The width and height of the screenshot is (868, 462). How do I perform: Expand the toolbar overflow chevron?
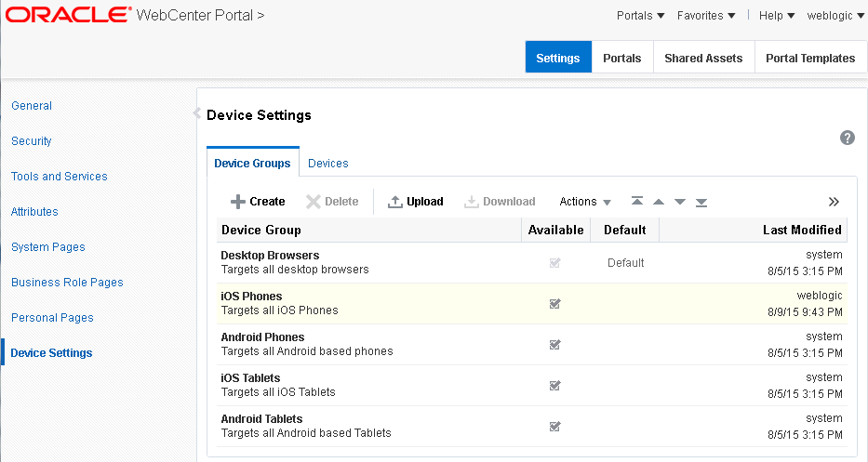(834, 202)
